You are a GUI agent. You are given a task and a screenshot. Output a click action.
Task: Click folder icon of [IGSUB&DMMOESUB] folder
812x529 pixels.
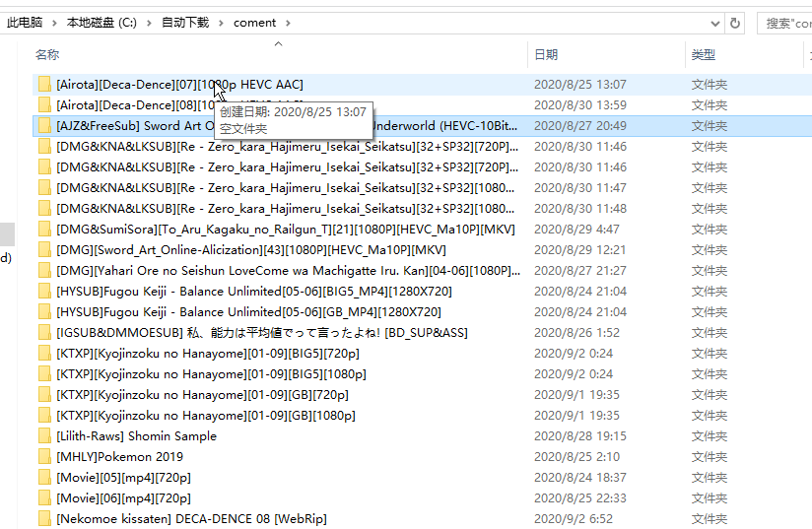coord(44,333)
